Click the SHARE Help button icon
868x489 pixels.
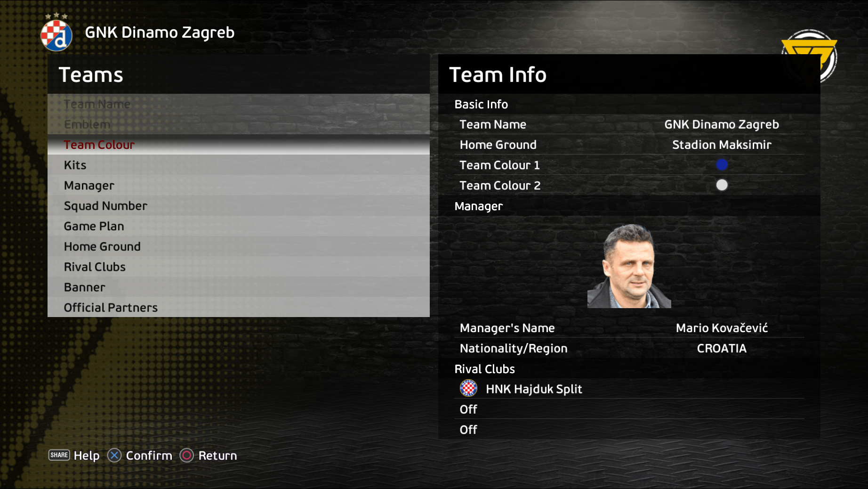(59, 455)
